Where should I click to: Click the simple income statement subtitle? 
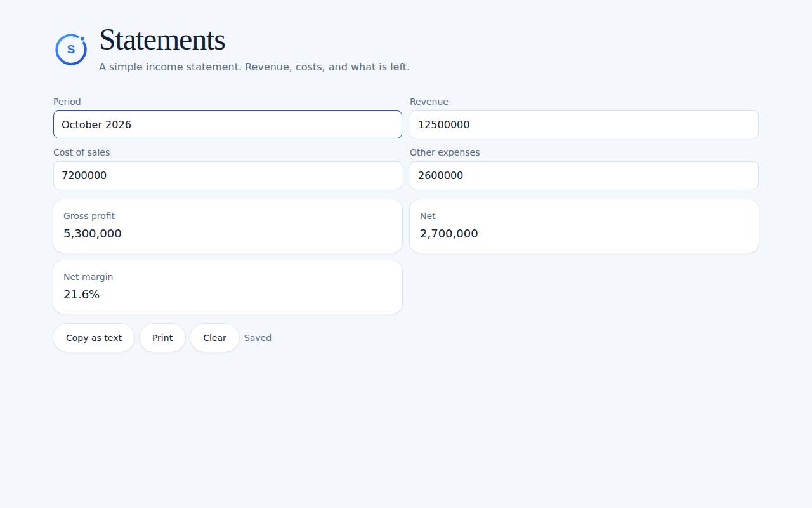pos(254,67)
